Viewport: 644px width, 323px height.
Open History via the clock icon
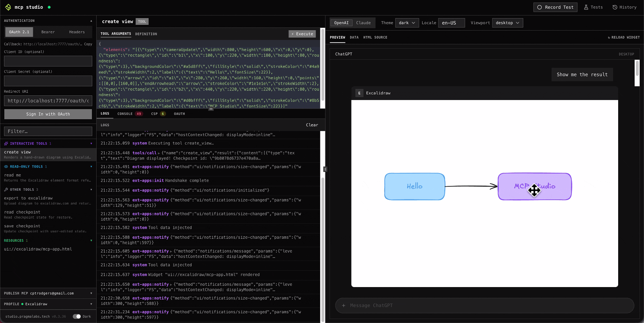[x=615, y=7]
